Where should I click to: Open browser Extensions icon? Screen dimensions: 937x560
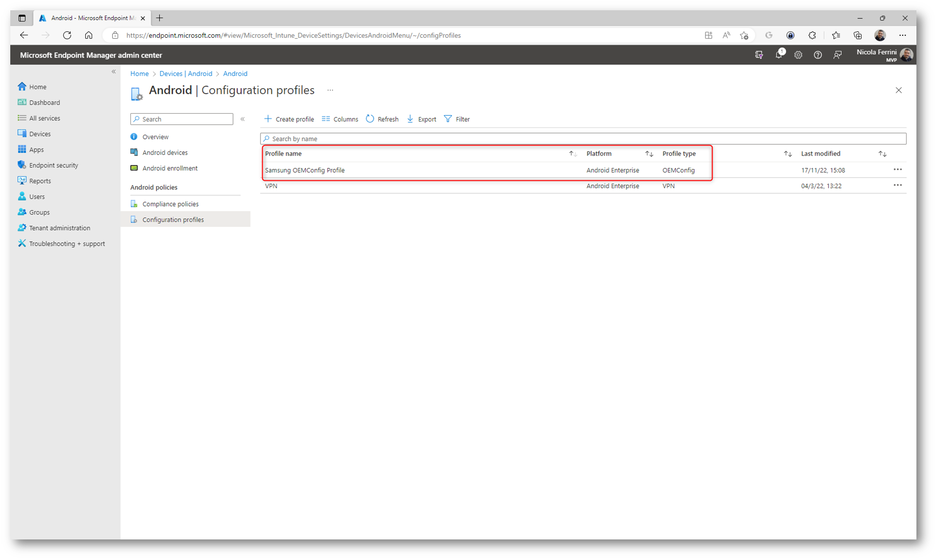point(812,35)
